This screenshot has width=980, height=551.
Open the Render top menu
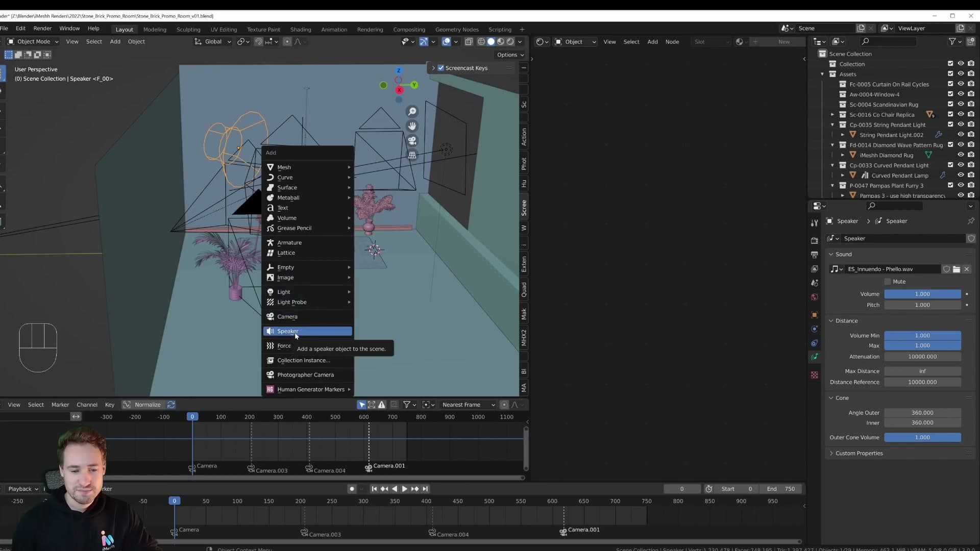[x=42, y=29]
